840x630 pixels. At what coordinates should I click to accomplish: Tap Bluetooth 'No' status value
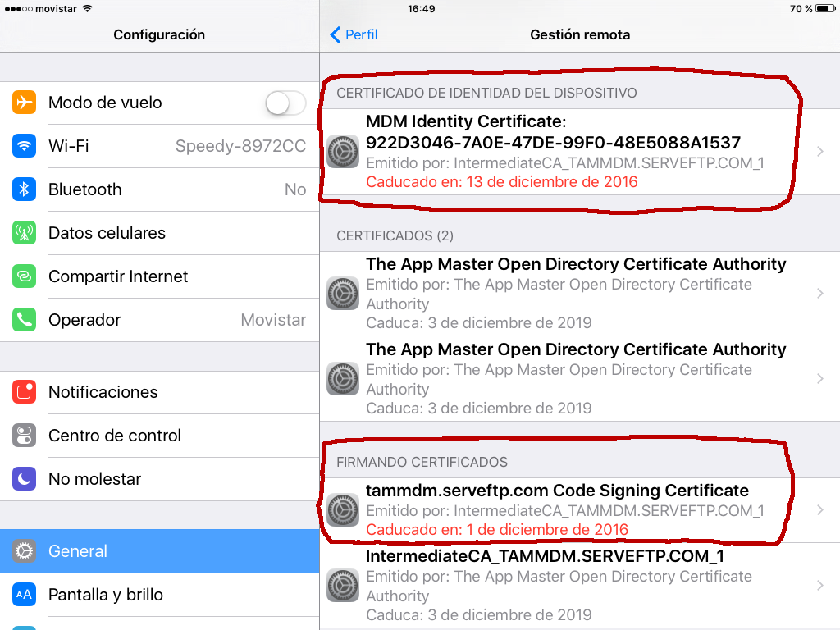point(295,189)
